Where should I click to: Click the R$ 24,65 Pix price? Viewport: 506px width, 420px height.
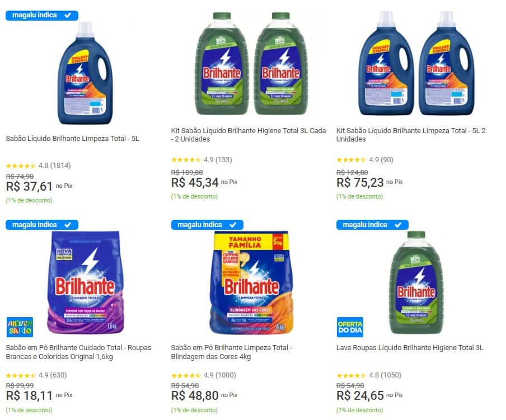361,396
